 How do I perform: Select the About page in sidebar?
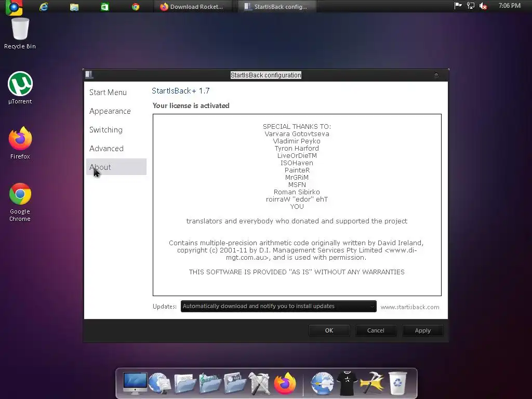(x=116, y=167)
